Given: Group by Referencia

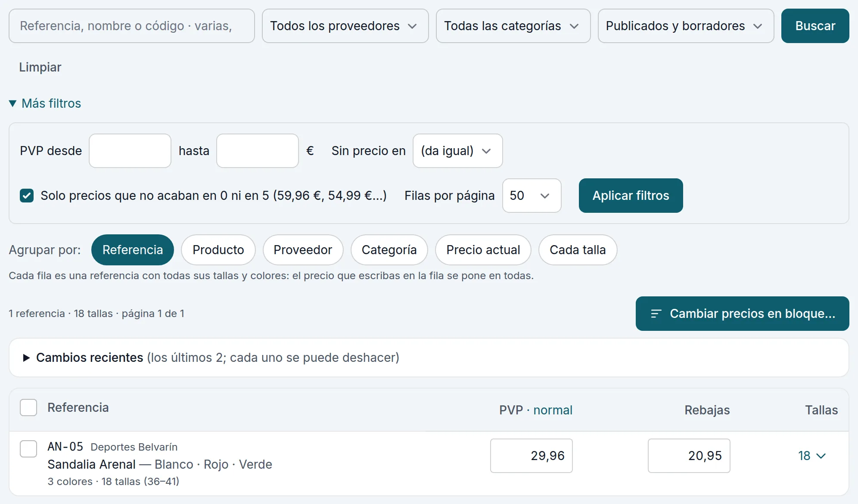Looking at the screenshot, I should pos(133,250).
